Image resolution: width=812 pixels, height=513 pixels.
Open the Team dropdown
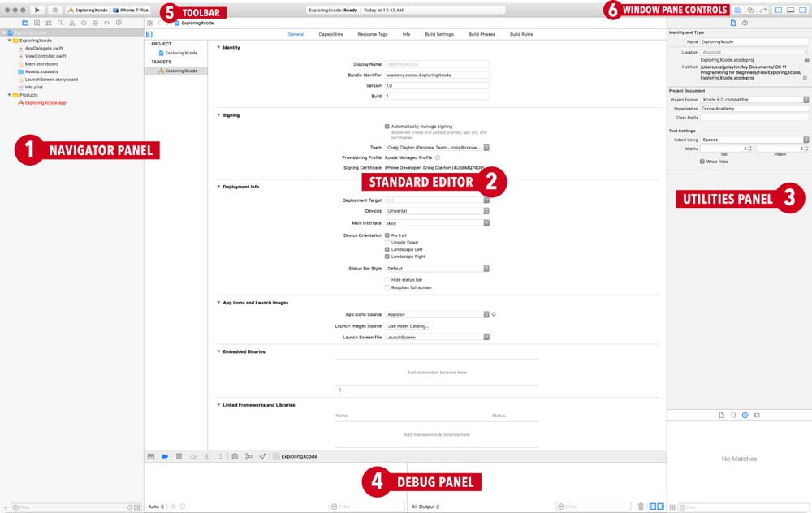tap(437, 148)
